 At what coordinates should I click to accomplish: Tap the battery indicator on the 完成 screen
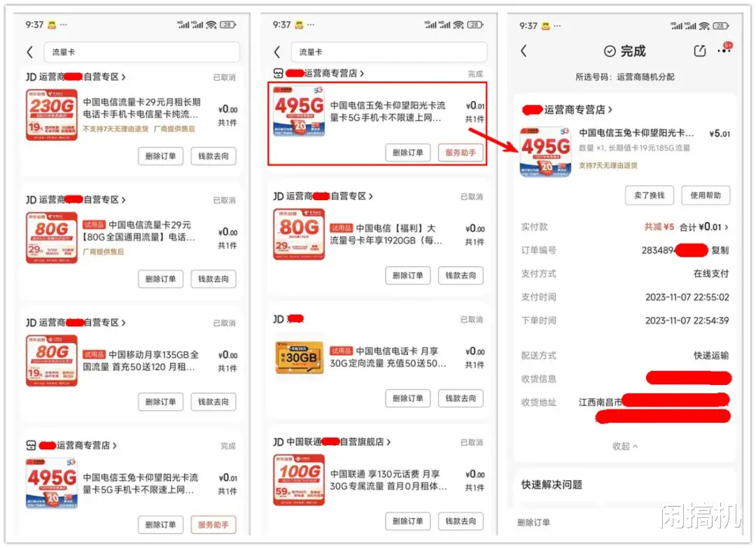click(720, 26)
